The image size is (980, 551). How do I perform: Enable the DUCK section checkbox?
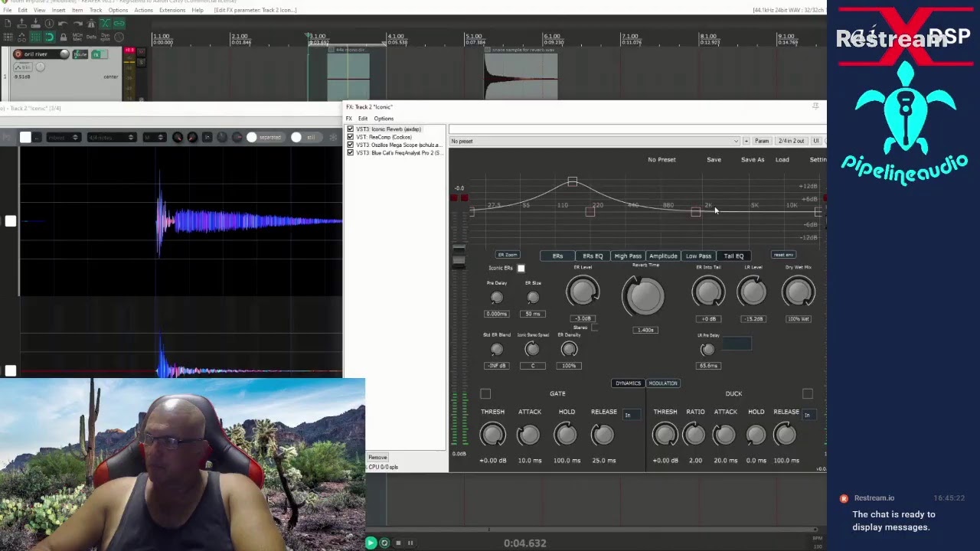point(808,393)
